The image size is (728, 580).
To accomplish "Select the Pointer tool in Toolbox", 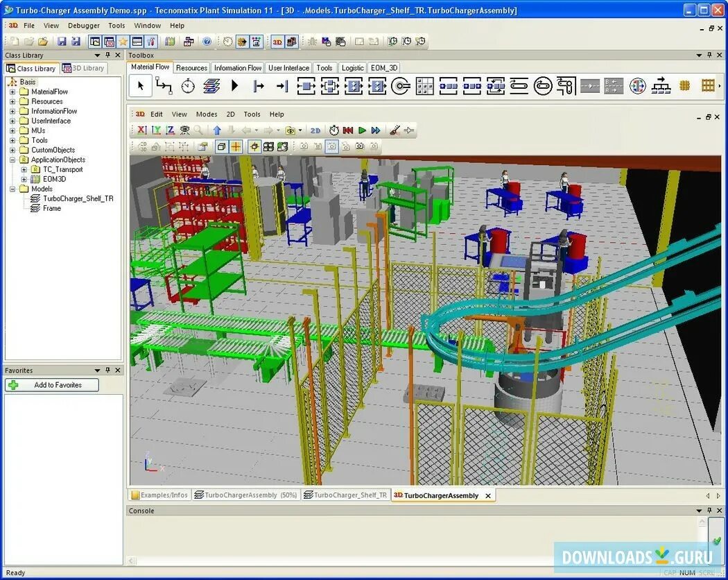I will click(x=141, y=86).
